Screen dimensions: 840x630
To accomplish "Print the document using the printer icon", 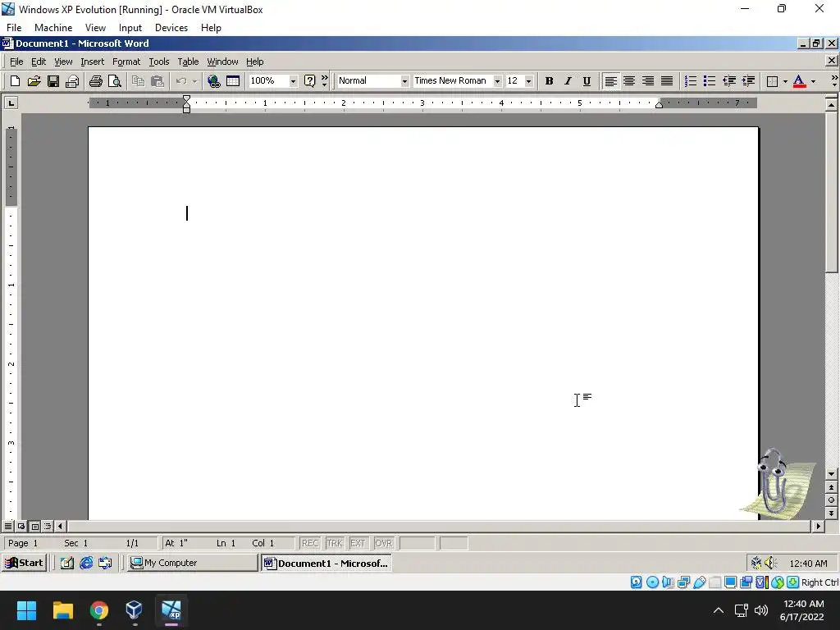I will 96,81.
